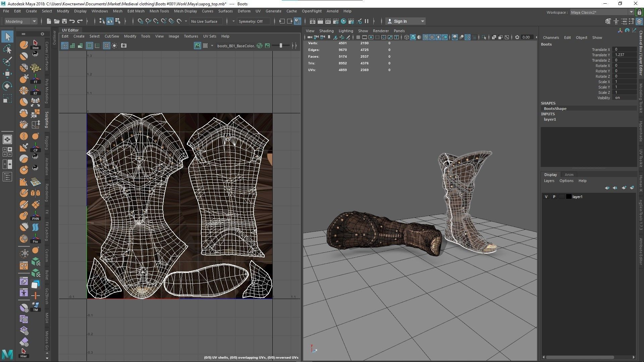Open the layer editor Options menu
Image resolution: width=644 pixels, height=362 pixels.
tap(566, 181)
